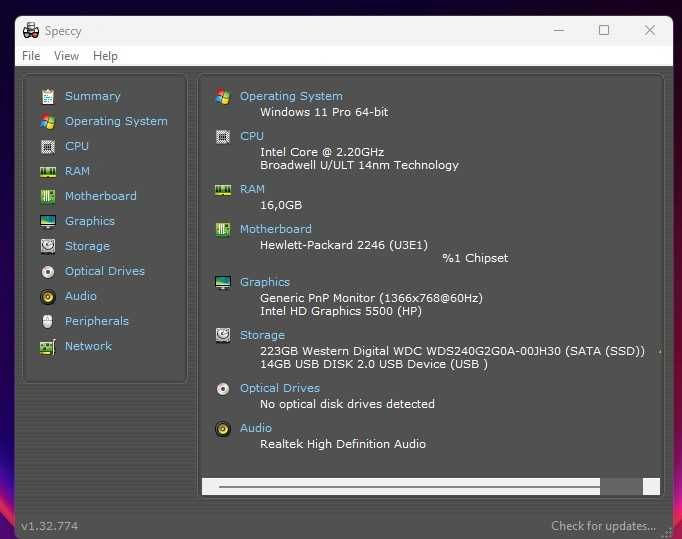Click the Storage heading link in summary
Screen dimensions: 682x539
263,335
